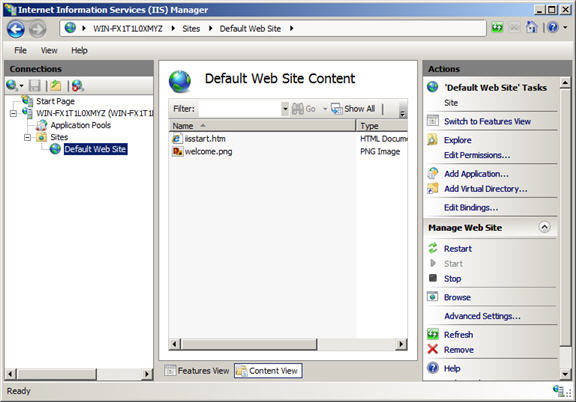Viewport: 576px width, 402px height.
Task: Click the grayed Forward navigation arrow
Action: [x=37, y=29]
